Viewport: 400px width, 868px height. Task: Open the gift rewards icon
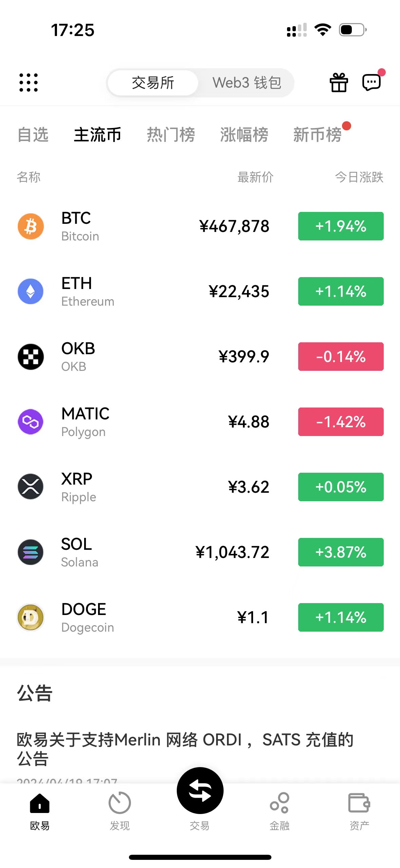coord(339,83)
